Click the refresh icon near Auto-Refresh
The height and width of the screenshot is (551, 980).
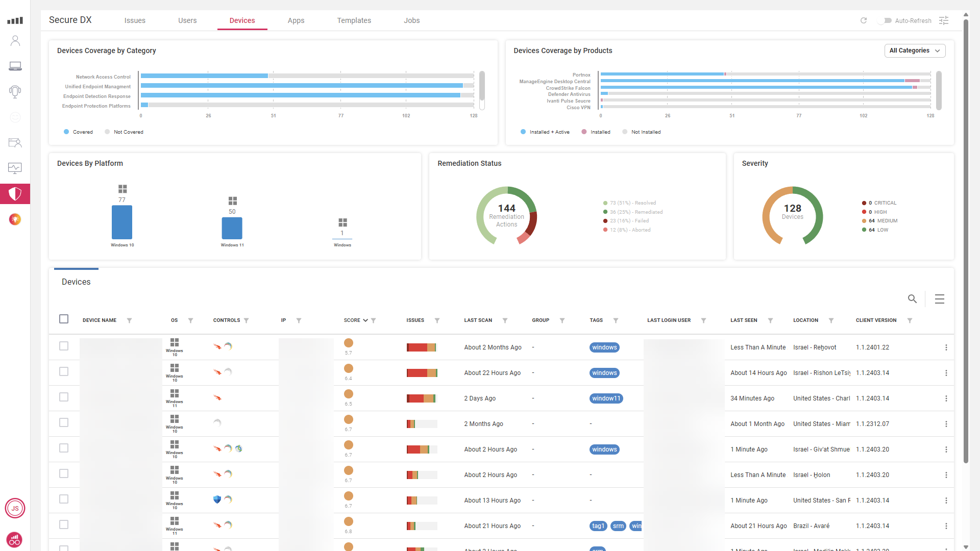[x=864, y=20]
